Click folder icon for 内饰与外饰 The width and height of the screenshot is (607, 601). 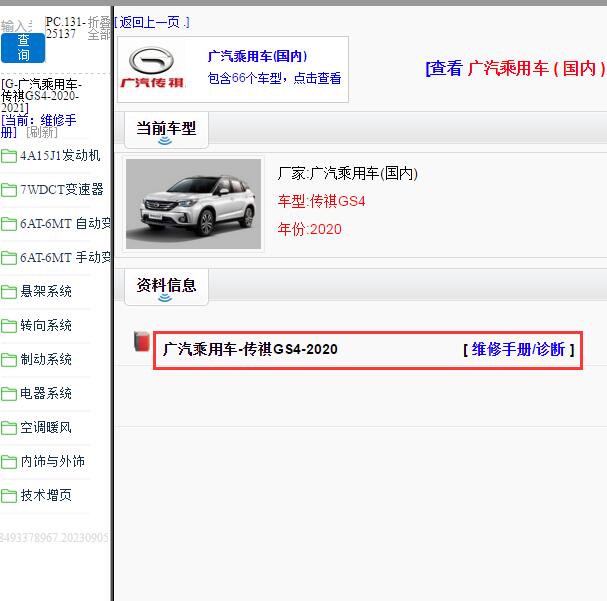[9, 462]
